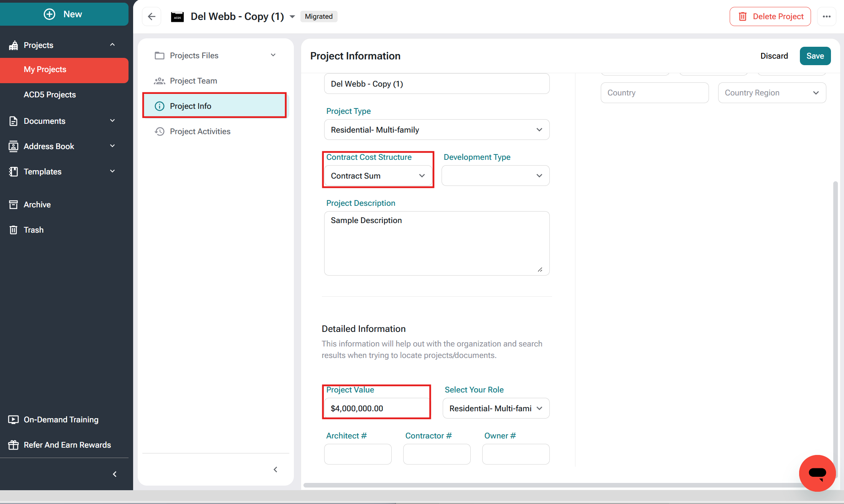Click the On-Demand Training icon
Image resolution: width=844 pixels, height=504 pixels.
[13, 420]
